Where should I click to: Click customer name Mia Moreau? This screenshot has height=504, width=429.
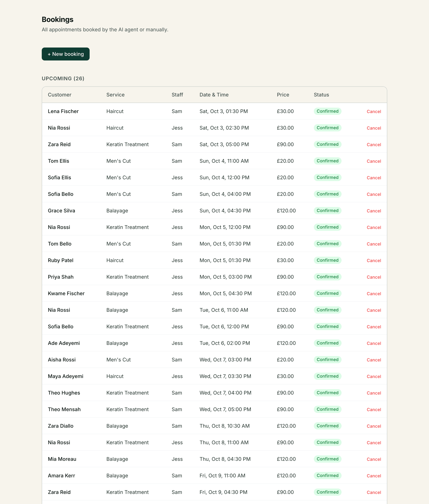[62, 459]
